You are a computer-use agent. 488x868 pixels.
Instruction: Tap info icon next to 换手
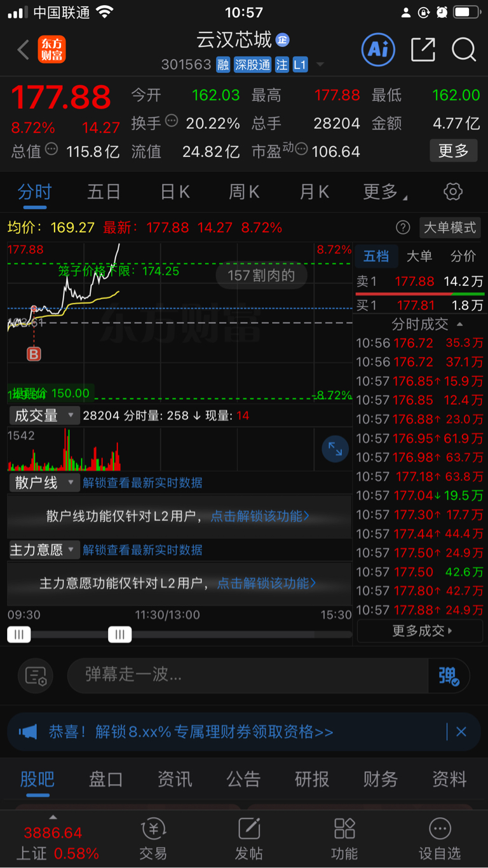point(171,121)
